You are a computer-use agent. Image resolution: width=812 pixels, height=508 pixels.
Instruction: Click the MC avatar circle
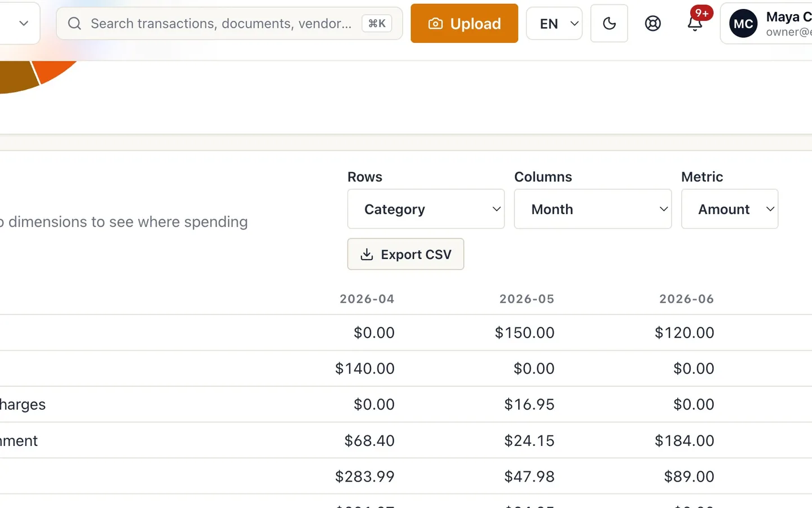tap(743, 24)
